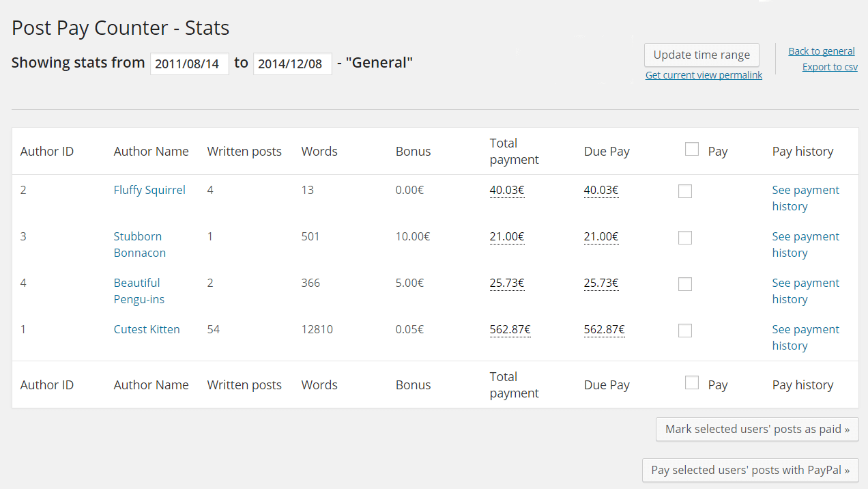
Task: Open Cutest Kitten author stats link
Action: [x=147, y=329]
